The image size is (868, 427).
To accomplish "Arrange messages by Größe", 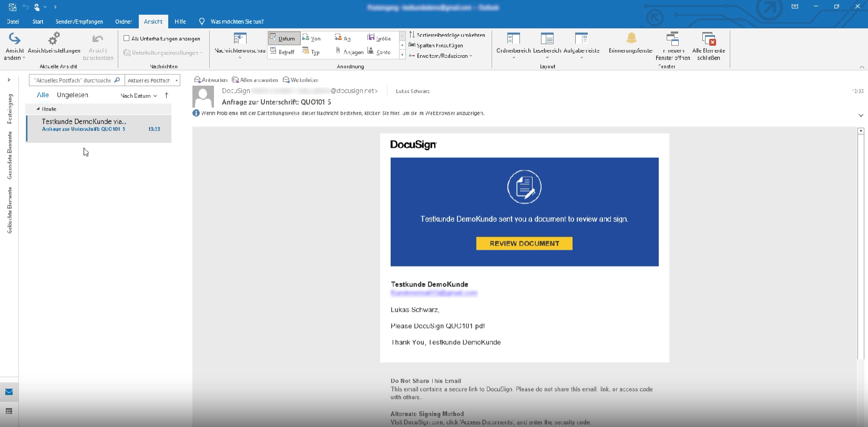I will coord(379,38).
